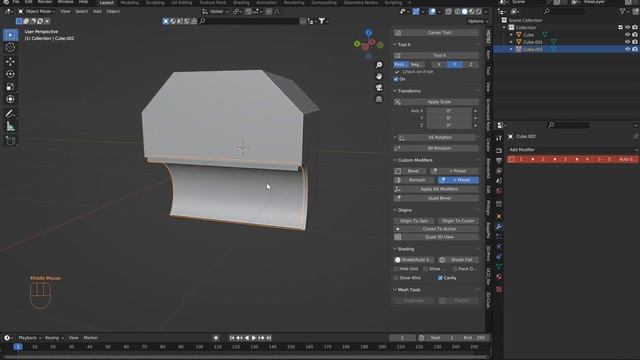
Task: Click the outliner filter funnel icon
Action: tap(622, 11)
